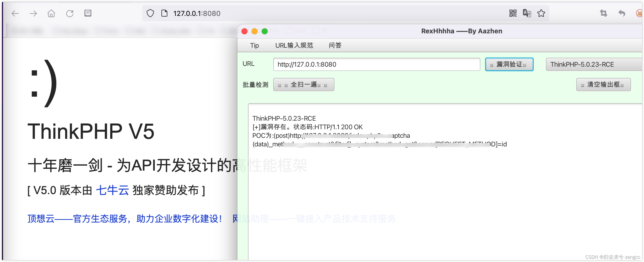Click the browser forward arrow
Screen dimensions: 644x262
33,13
